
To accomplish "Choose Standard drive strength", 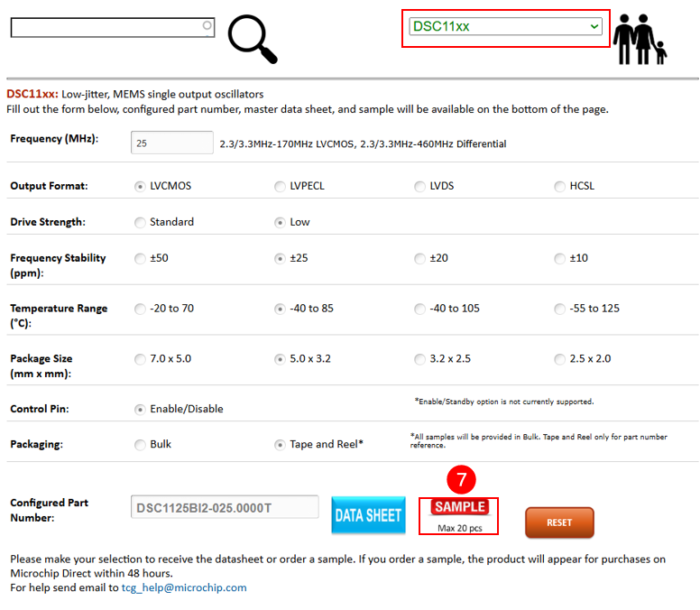I will (x=140, y=222).
